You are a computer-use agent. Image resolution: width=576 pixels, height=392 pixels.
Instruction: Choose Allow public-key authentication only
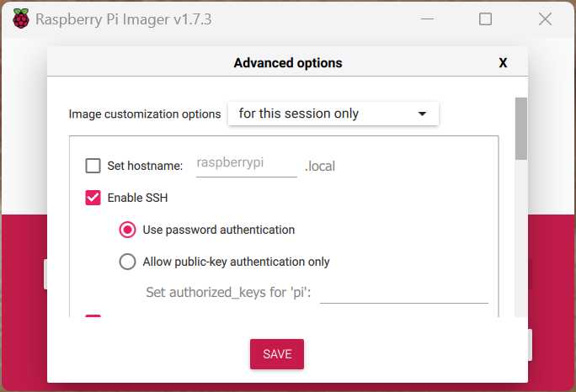pos(127,262)
